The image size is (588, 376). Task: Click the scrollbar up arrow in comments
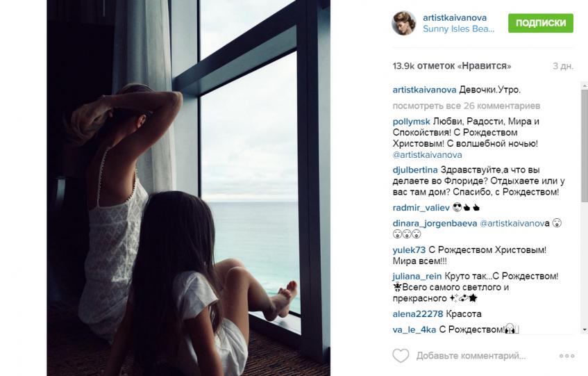coord(585,85)
